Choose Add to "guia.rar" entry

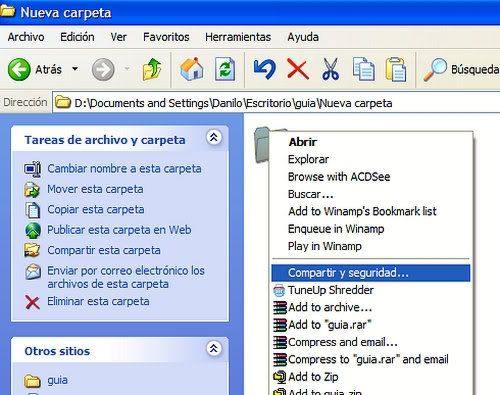(371, 325)
